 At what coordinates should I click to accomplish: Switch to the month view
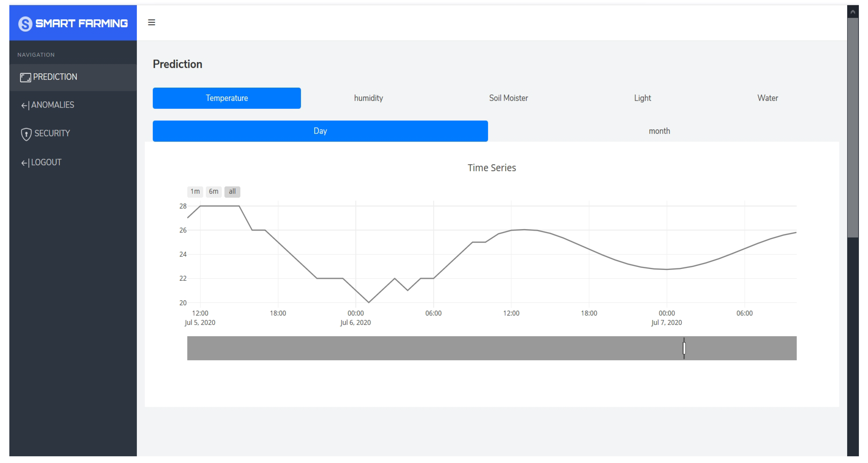click(659, 131)
